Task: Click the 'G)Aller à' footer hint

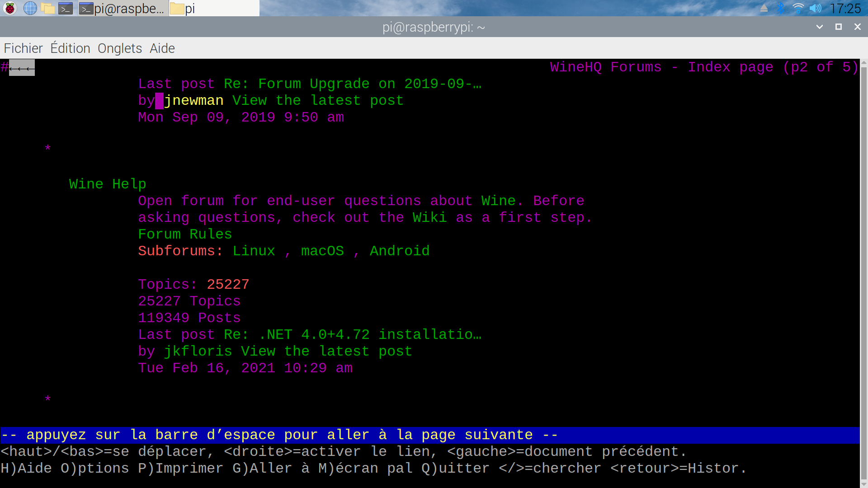Action: coord(271,468)
